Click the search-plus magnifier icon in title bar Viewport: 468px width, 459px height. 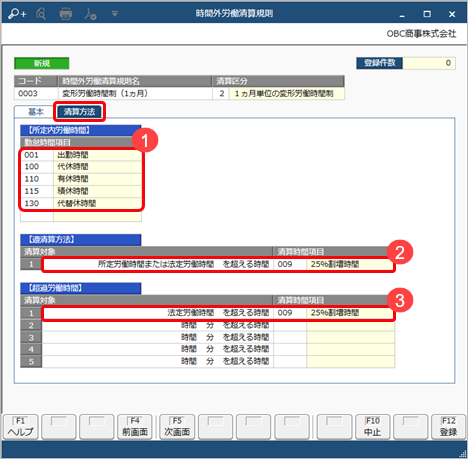(17, 14)
